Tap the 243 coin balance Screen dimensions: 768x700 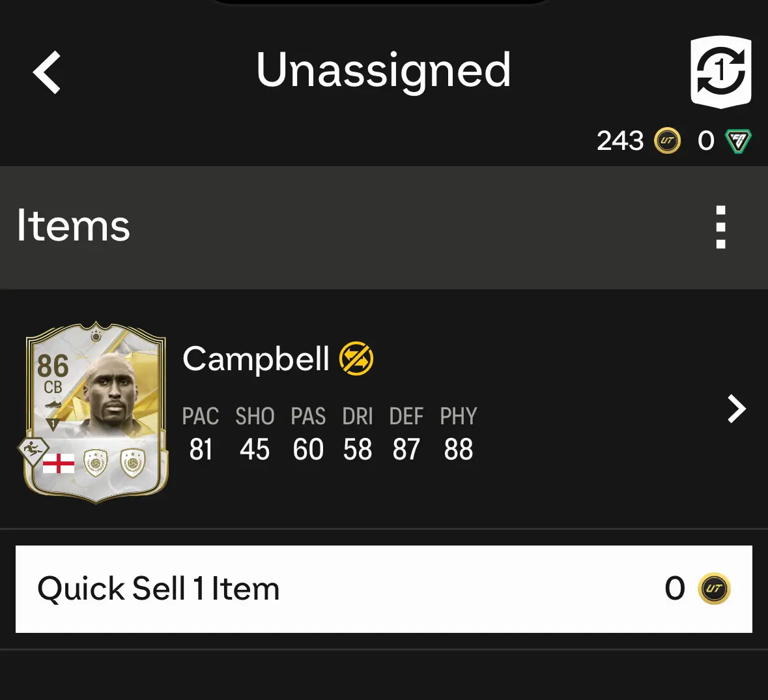point(620,141)
